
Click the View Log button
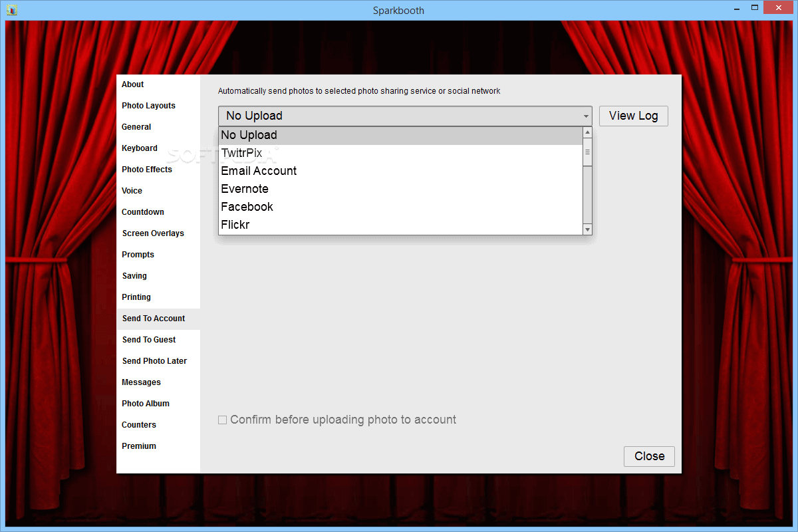point(634,116)
